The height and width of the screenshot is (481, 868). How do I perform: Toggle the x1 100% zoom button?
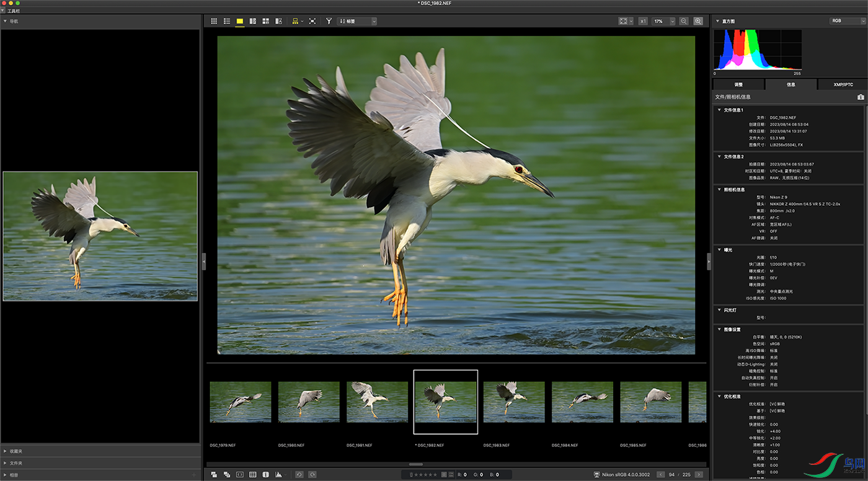click(643, 21)
